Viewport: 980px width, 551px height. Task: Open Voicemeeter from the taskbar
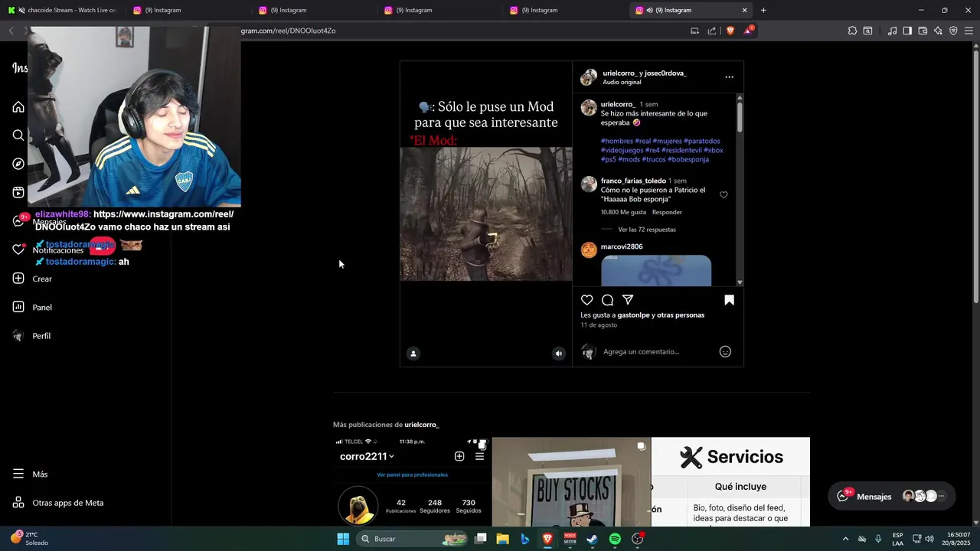tap(570, 539)
